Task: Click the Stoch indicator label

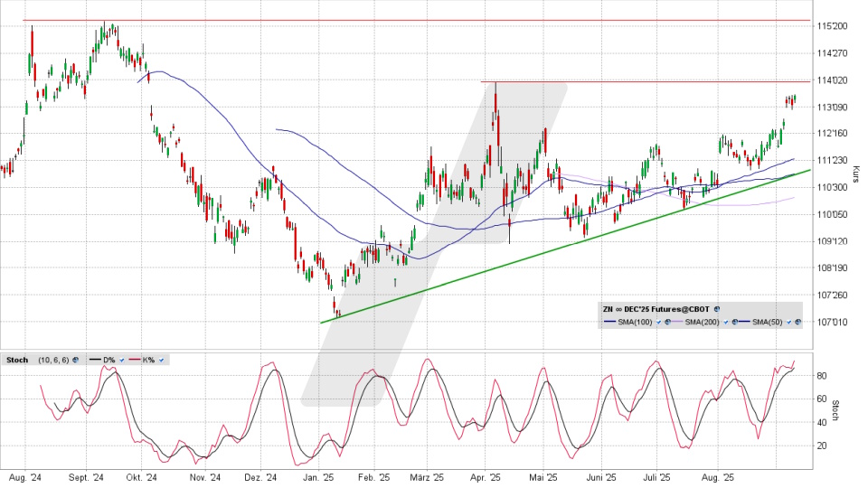Action: [x=17, y=360]
